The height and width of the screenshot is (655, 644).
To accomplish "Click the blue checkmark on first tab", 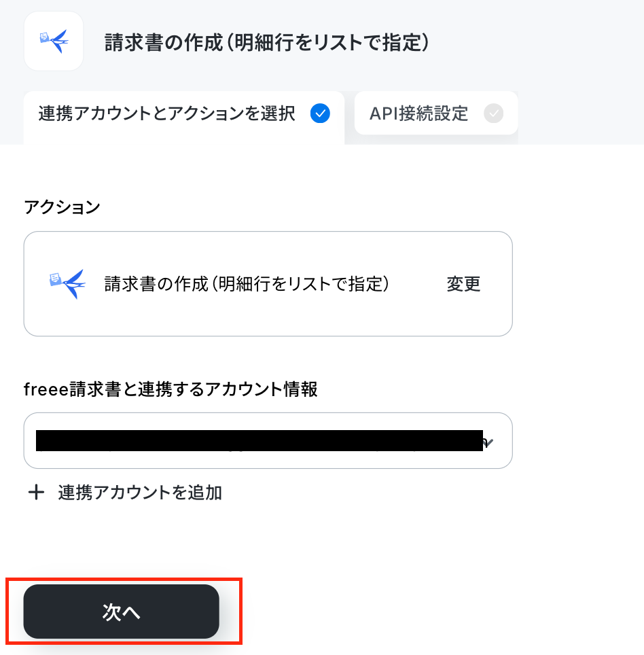I will tap(321, 113).
